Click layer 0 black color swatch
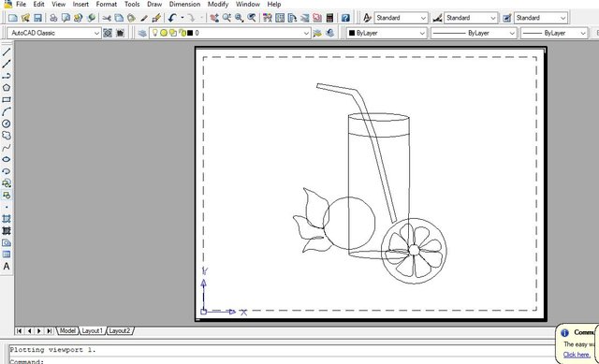The image size is (599, 364). point(190,33)
